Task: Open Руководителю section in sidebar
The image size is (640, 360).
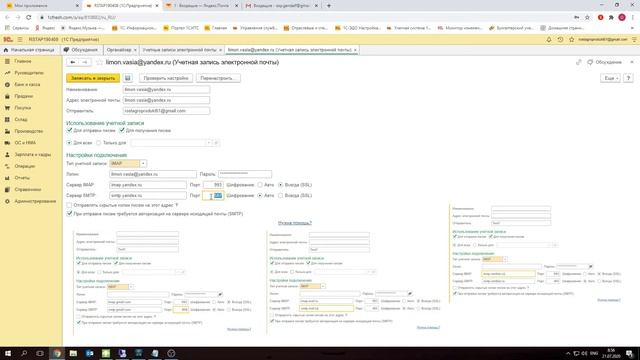Action: [x=29, y=73]
